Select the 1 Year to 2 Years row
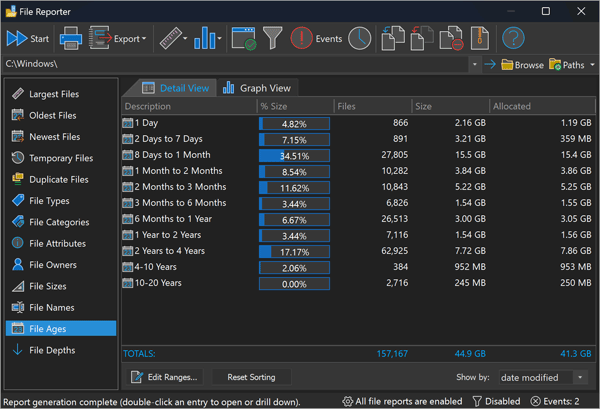Screen dimensions: 600x409 358,235
